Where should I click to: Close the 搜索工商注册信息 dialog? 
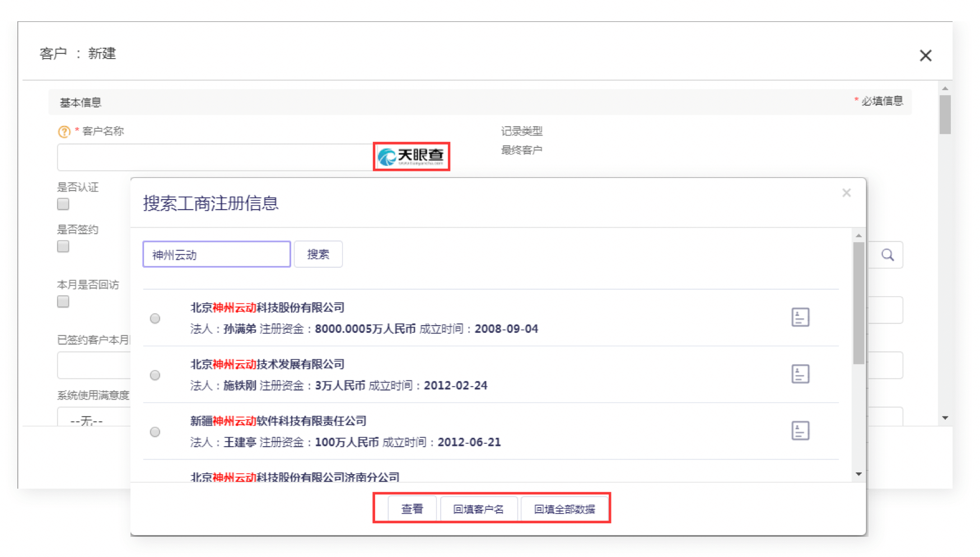point(846,193)
